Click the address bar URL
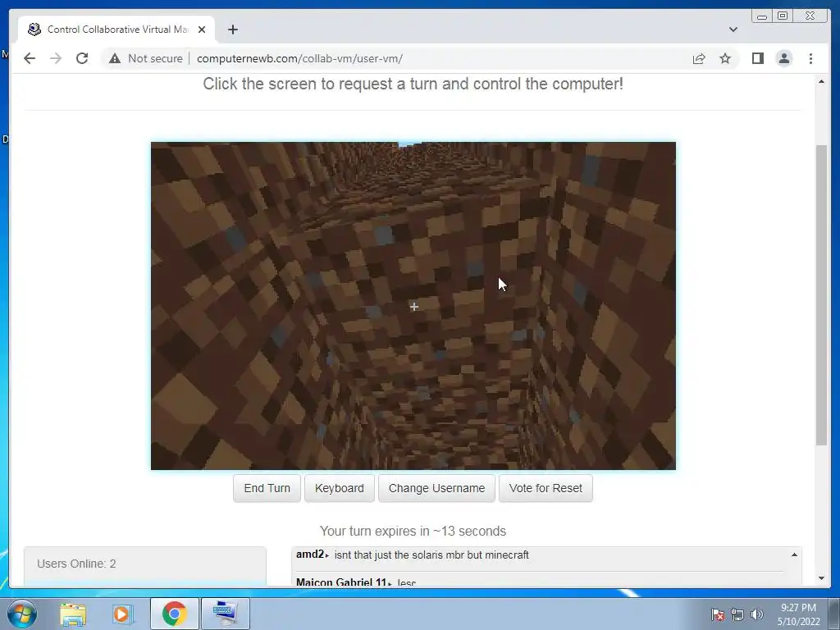Viewport: 840px width, 630px height. (x=299, y=58)
